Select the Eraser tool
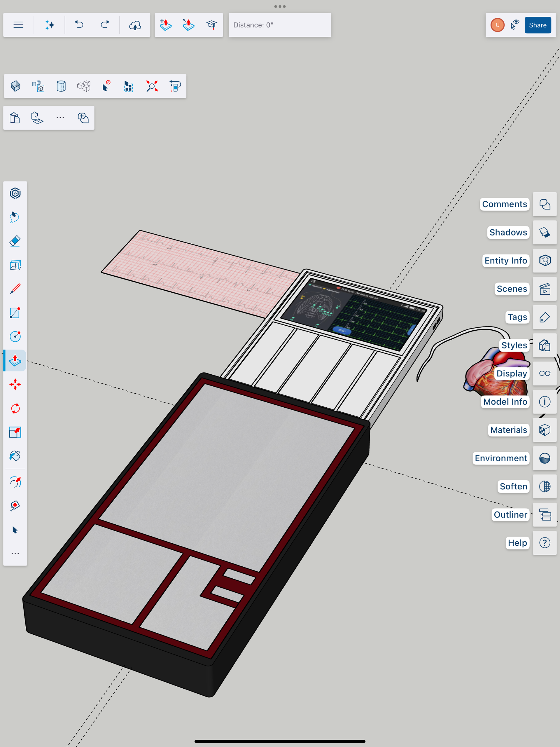This screenshot has width=560, height=747. pyautogui.click(x=15, y=241)
